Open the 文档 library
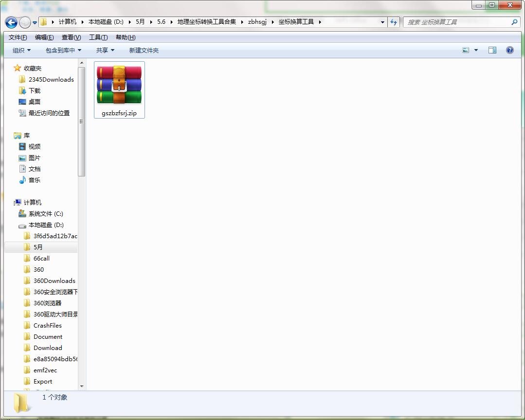 point(30,169)
